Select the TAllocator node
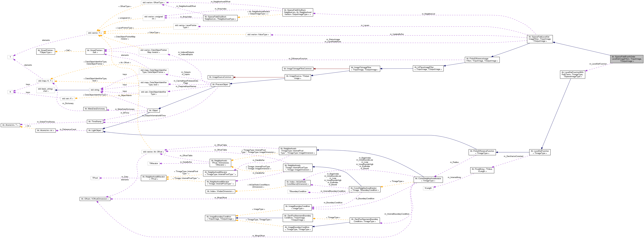 point(153,163)
